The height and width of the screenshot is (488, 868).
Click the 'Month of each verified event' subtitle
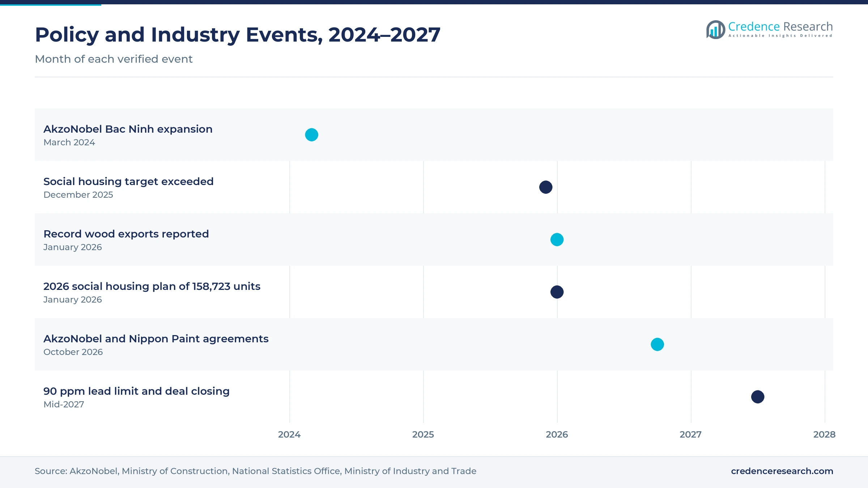[x=114, y=59]
